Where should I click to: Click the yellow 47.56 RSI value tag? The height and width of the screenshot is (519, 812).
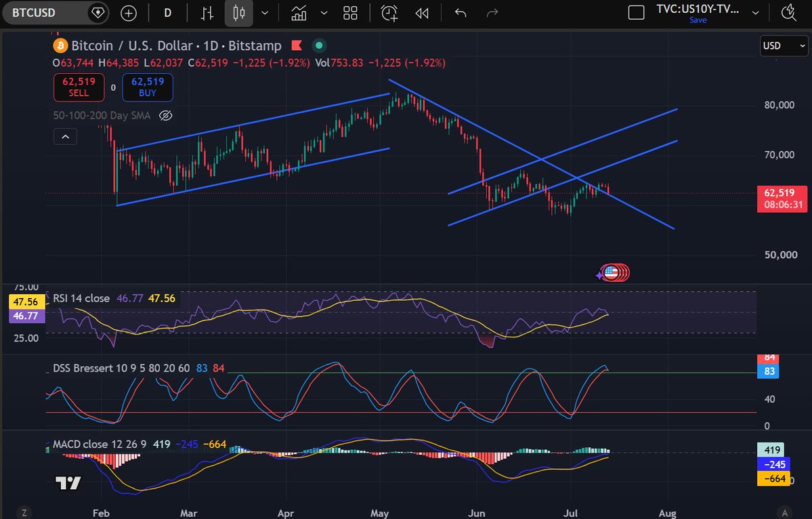[x=26, y=302]
